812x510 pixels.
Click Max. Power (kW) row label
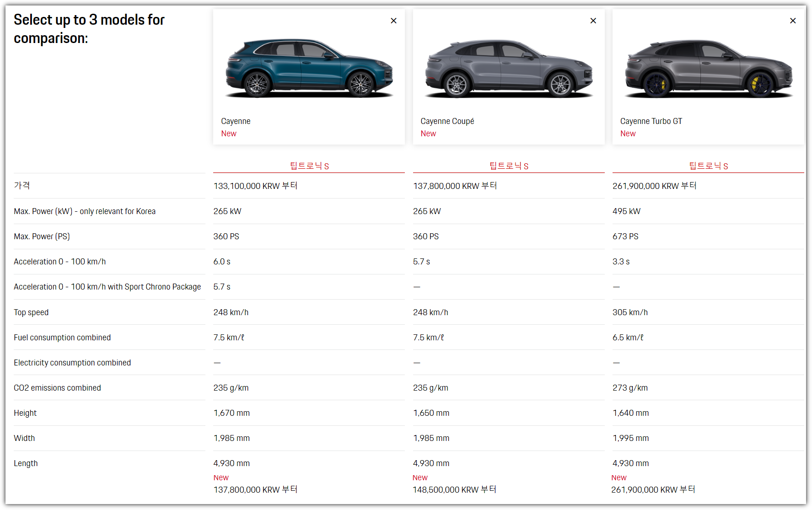(x=85, y=211)
